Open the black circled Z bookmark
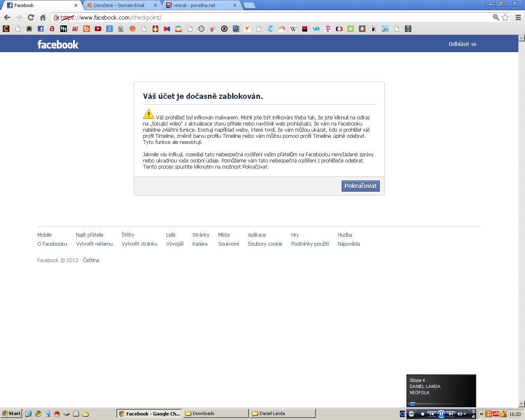525x420 pixels. coord(224,29)
